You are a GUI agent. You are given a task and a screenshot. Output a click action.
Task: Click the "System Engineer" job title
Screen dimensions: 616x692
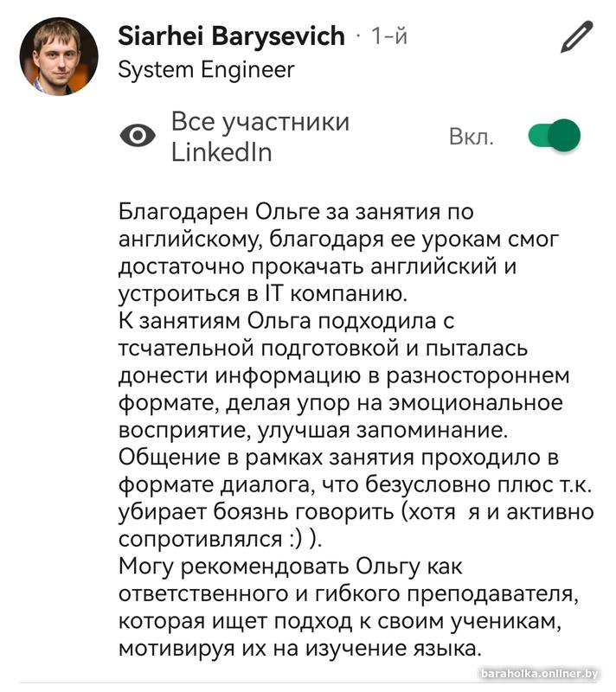tap(206, 70)
